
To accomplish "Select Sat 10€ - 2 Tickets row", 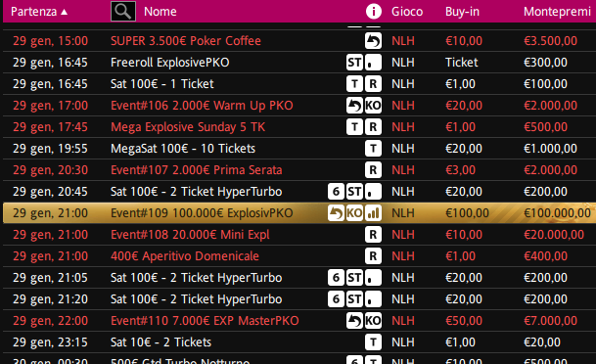I will [299, 342].
